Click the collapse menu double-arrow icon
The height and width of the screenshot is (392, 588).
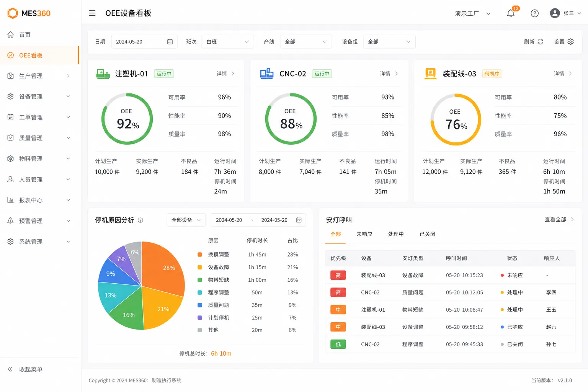[10, 369]
